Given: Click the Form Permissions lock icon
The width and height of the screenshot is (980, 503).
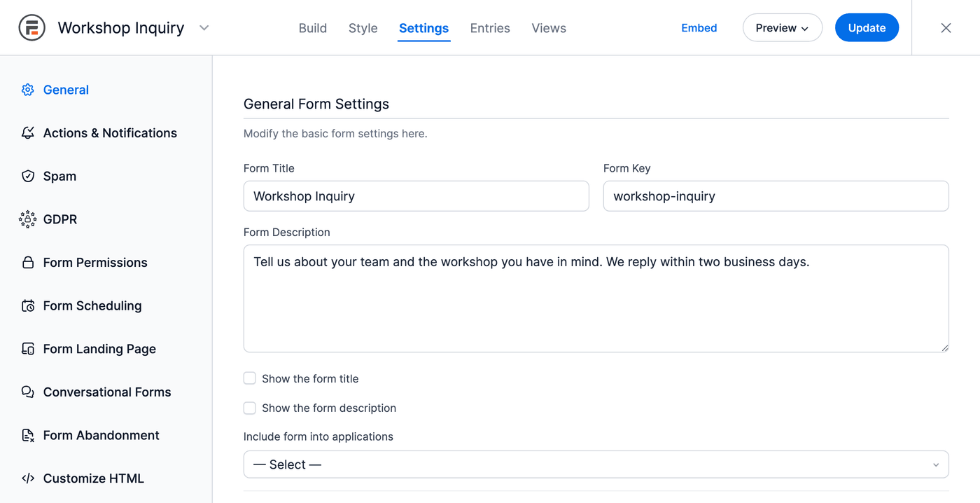Looking at the screenshot, I should point(28,263).
